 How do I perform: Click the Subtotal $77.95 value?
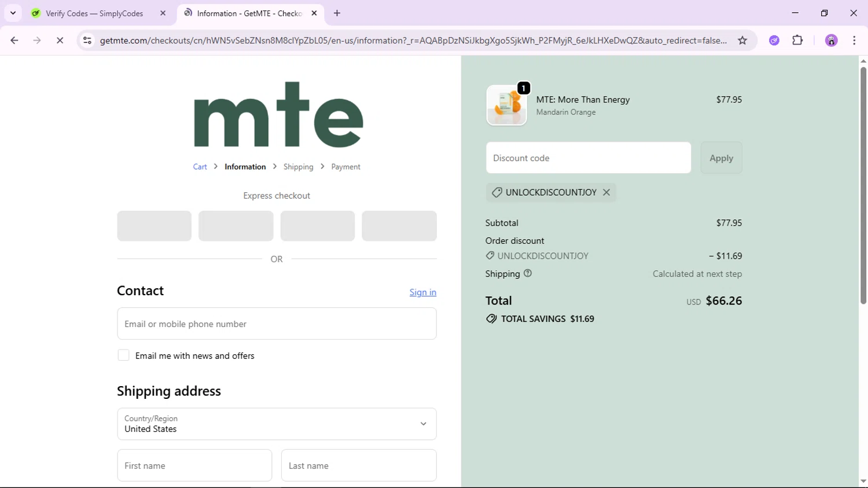click(x=729, y=223)
